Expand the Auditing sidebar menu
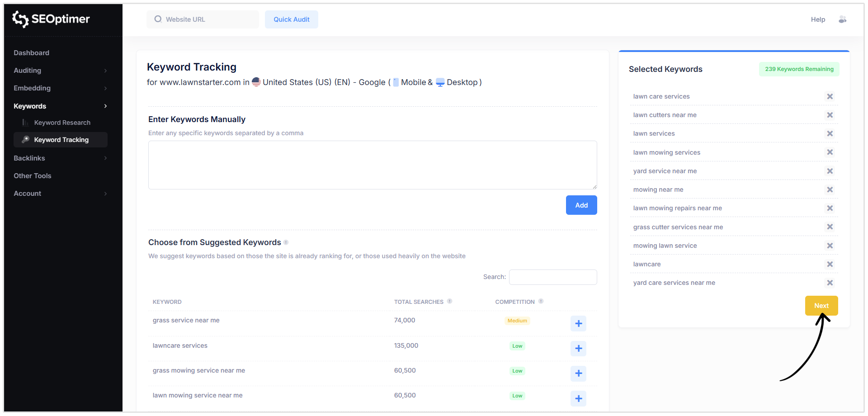The height and width of the screenshot is (416, 868). [x=60, y=71]
